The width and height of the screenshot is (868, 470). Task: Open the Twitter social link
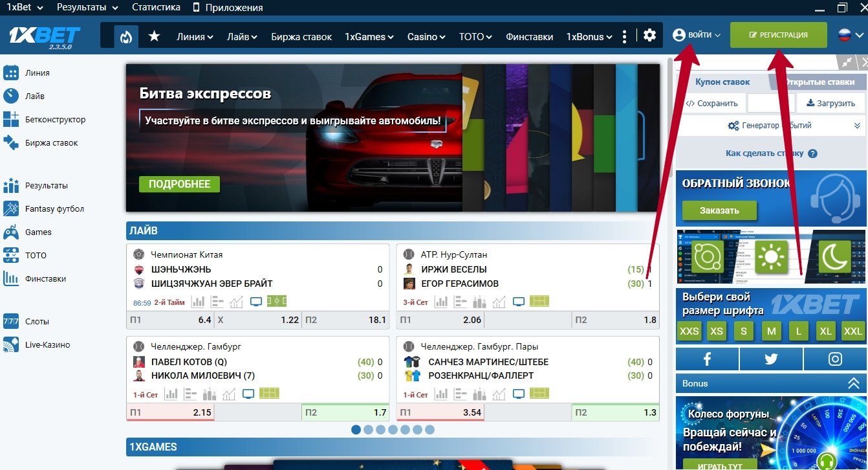(771, 359)
